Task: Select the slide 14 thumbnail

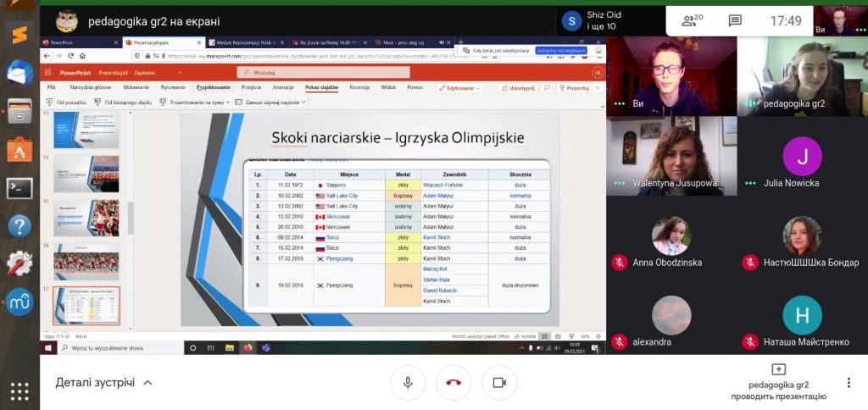Action: pyautogui.click(x=86, y=173)
